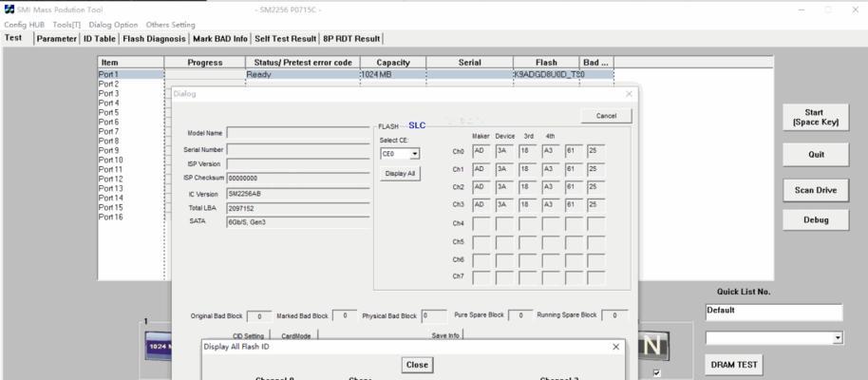Select Port 2 in the list
Screen dimensions: 868x380
(108, 85)
